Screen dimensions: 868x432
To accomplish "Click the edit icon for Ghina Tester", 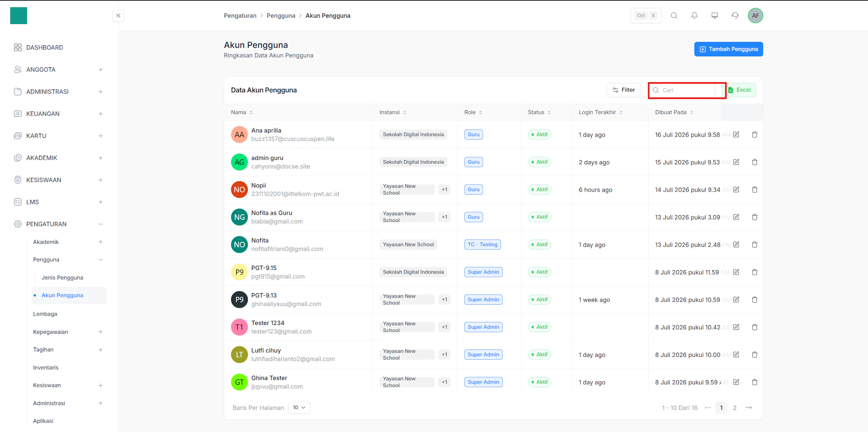I will click(x=736, y=382).
